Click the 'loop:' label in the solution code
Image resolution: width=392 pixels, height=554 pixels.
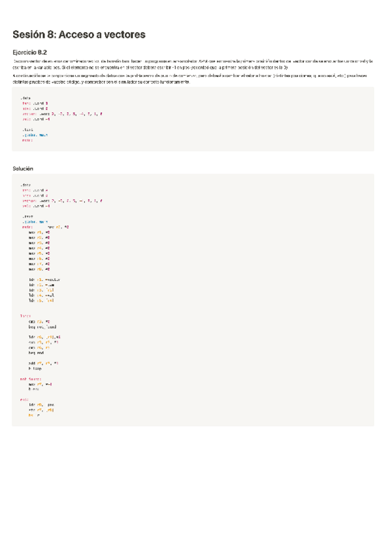point(26,316)
